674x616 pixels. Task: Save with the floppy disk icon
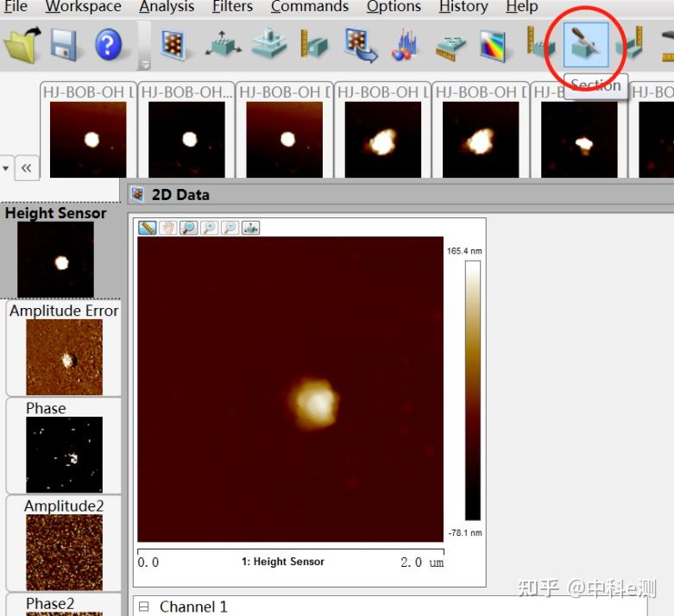click(64, 45)
